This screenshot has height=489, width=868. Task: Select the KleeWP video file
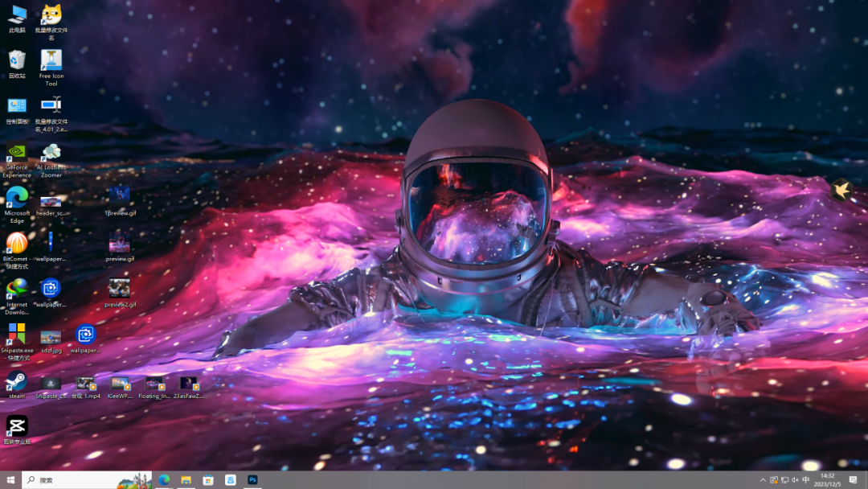coord(120,388)
